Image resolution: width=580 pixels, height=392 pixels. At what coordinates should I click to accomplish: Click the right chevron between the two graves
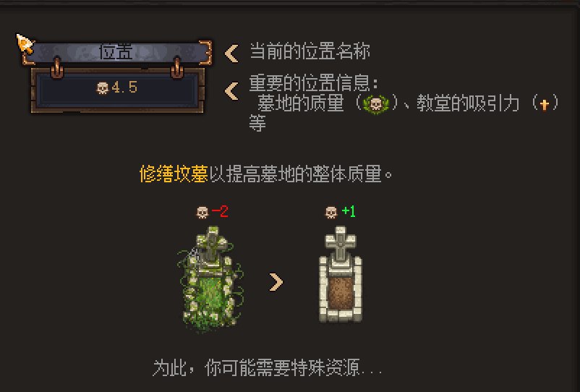pos(276,282)
